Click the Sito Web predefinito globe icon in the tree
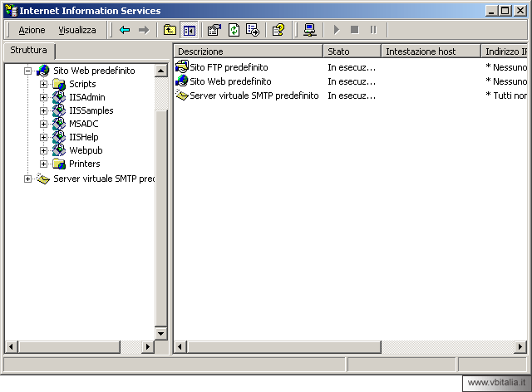 tap(43, 71)
